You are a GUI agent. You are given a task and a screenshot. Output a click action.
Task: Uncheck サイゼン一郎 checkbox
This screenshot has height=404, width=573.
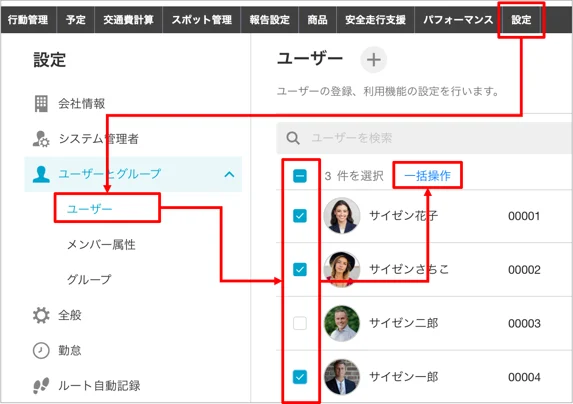[300, 377]
